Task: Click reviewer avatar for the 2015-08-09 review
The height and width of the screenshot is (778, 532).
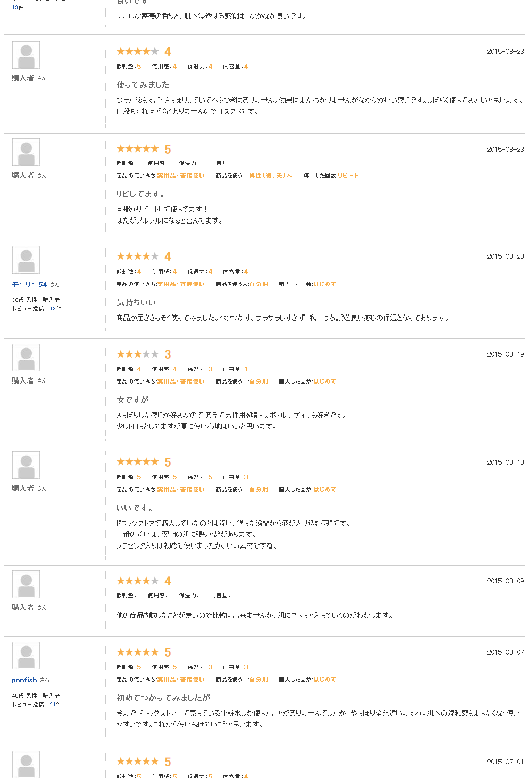Action: 26,584
